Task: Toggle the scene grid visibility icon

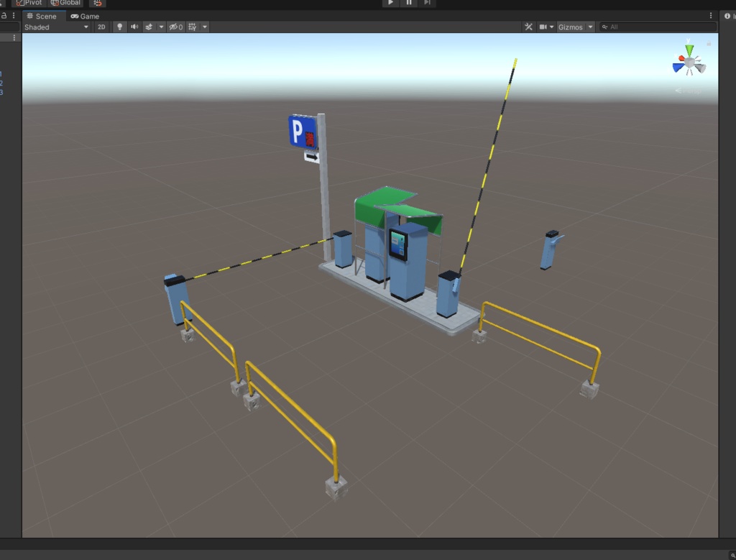Action: tap(193, 27)
